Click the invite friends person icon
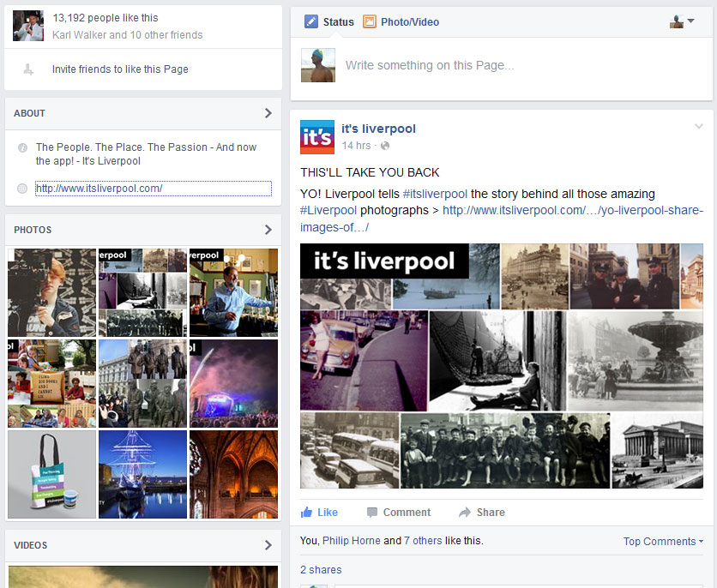Screen dimensions: 717x588 pos(29,69)
